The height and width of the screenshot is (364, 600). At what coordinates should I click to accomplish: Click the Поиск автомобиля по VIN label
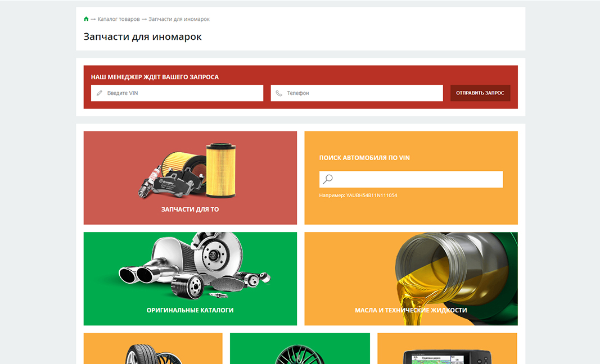click(x=365, y=157)
